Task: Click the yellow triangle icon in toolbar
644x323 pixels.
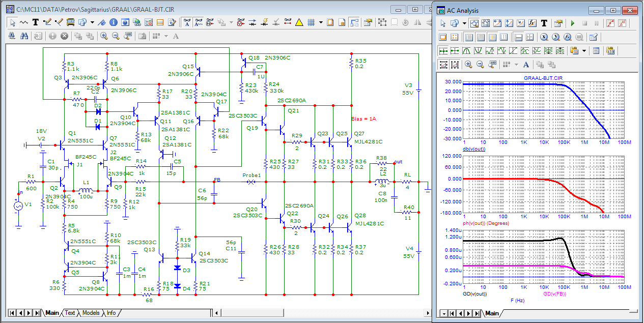Action: pos(299,22)
